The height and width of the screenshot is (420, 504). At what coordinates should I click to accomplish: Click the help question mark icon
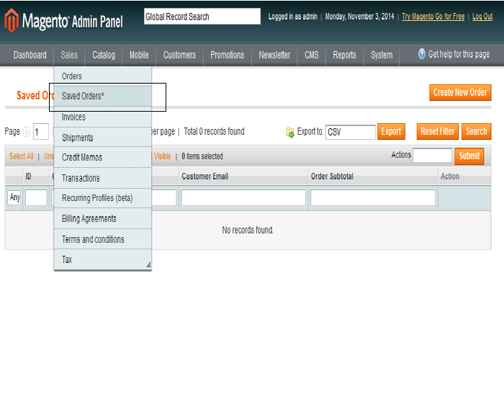tap(422, 54)
